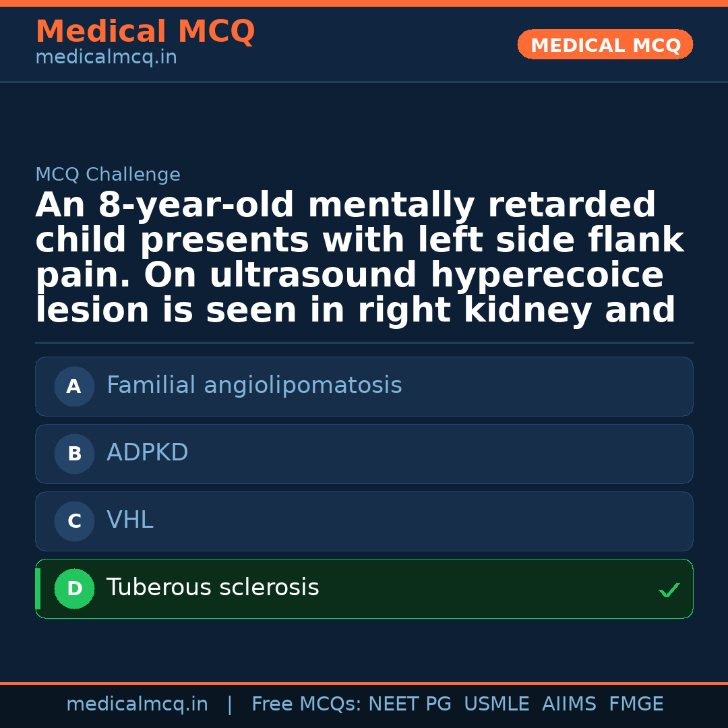
Task: Click the orange MEDICAL MCQ badge
Action: coord(605,45)
